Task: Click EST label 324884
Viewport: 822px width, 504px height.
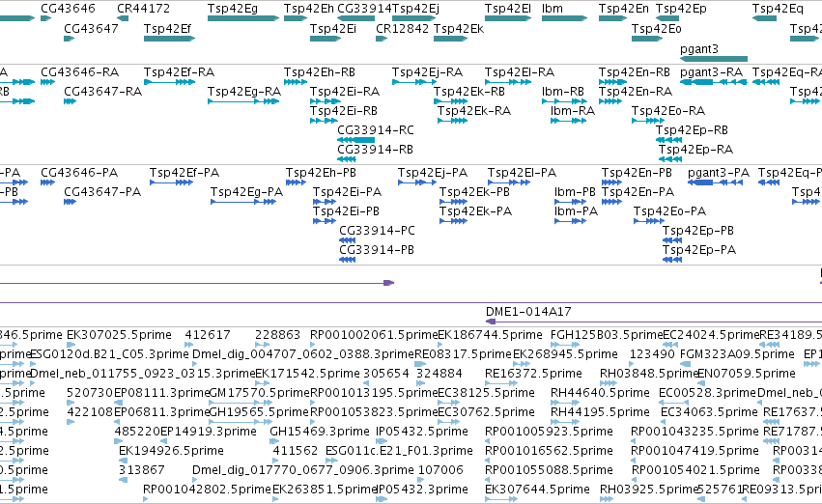Action: tap(439, 374)
